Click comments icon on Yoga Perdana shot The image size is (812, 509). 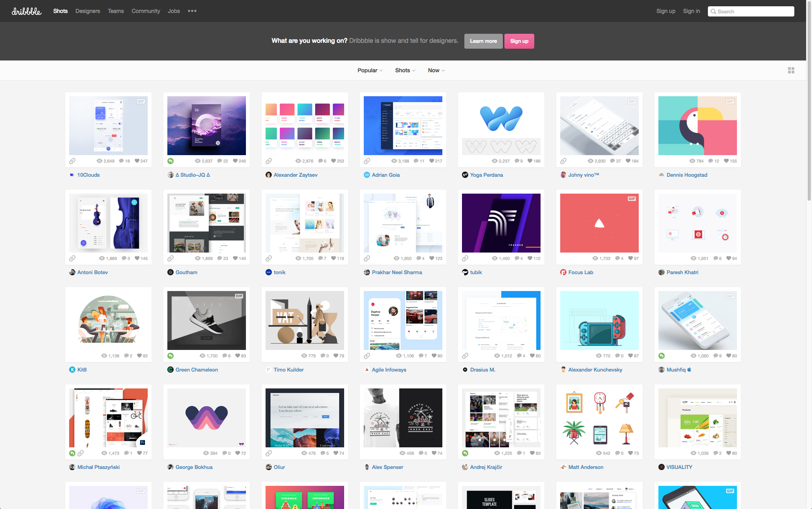click(517, 161)
